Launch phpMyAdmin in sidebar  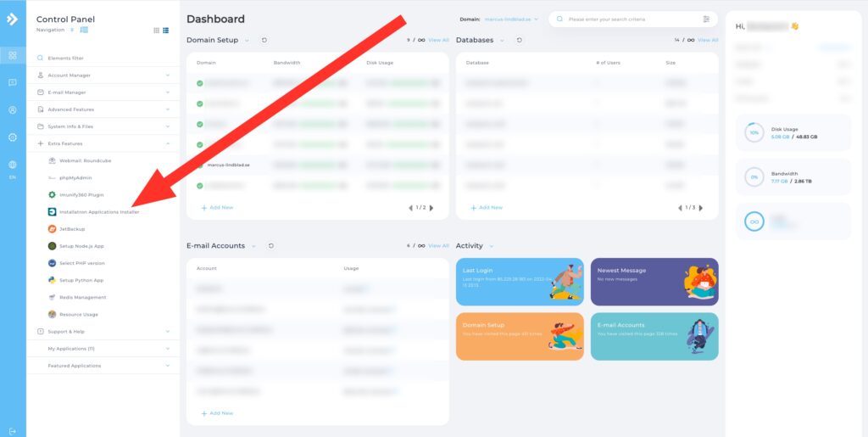75,178
